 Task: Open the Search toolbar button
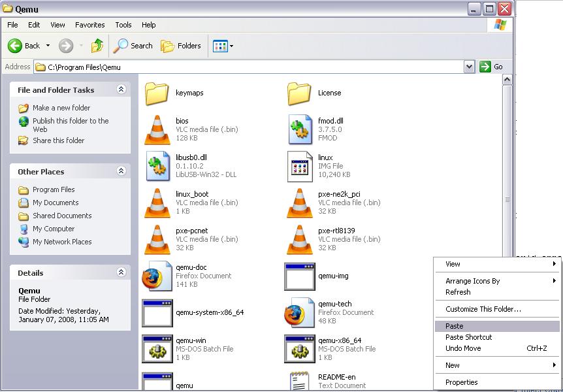(x=133, y=46)
